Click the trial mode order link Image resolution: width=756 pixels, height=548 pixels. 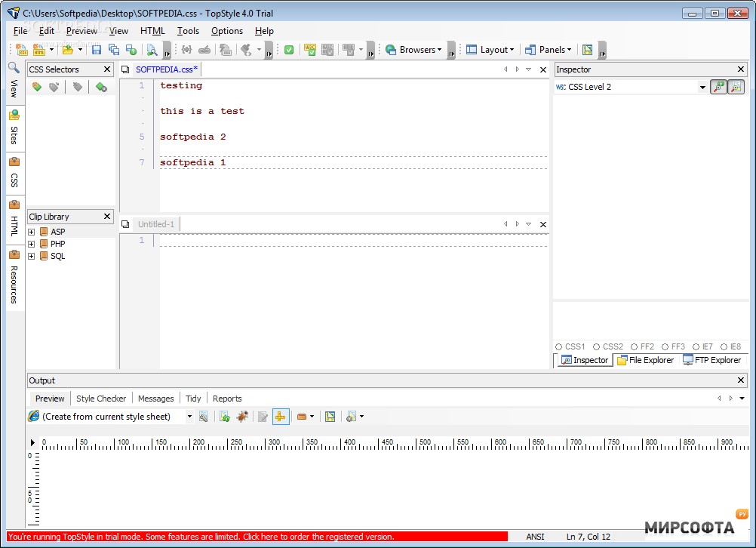(x=257, y=537)
